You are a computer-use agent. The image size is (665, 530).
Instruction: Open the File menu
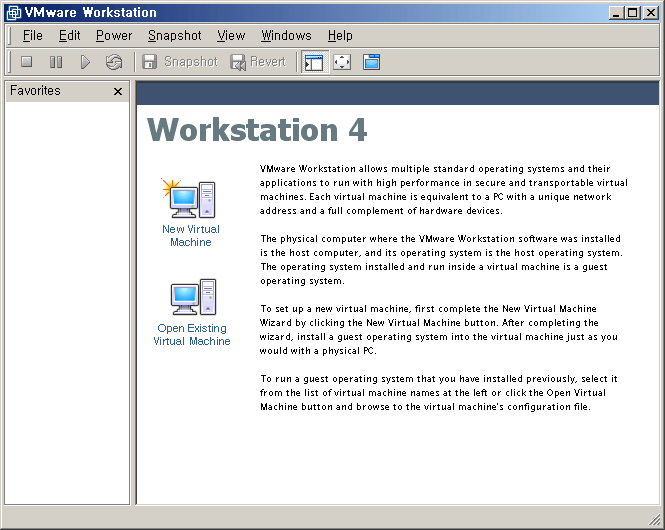[32, 36]
